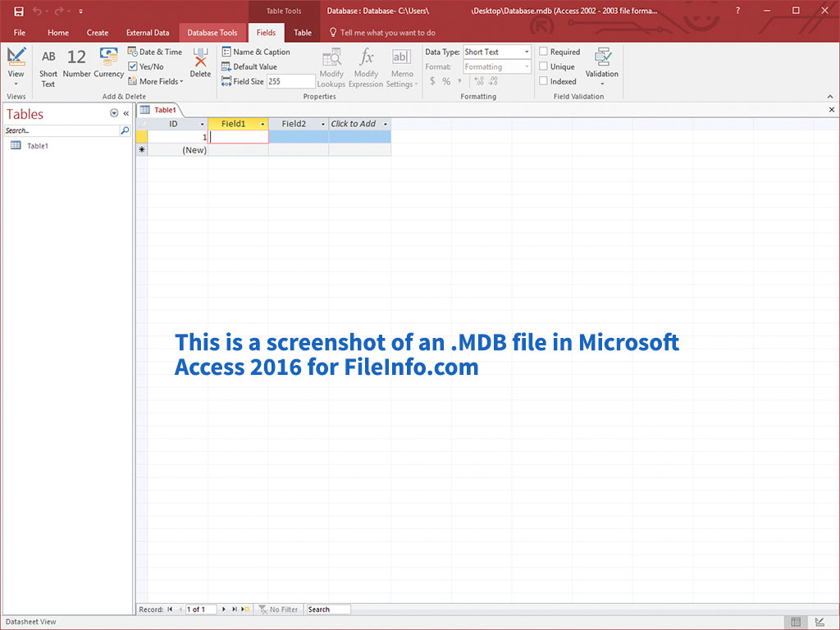
Task: Switch to Datasheet View status icon
Action: [796, 622]
